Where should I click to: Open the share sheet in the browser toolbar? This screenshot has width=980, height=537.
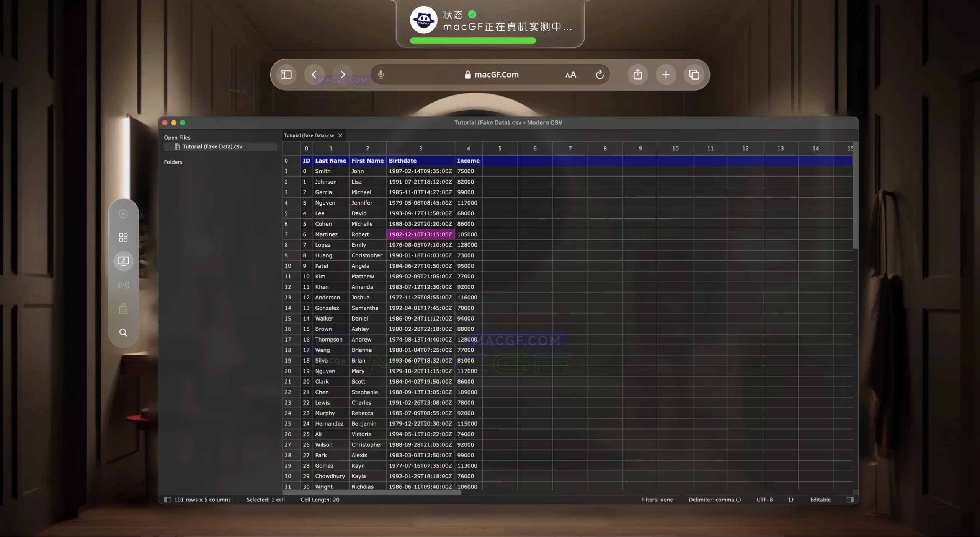point(637,75)
